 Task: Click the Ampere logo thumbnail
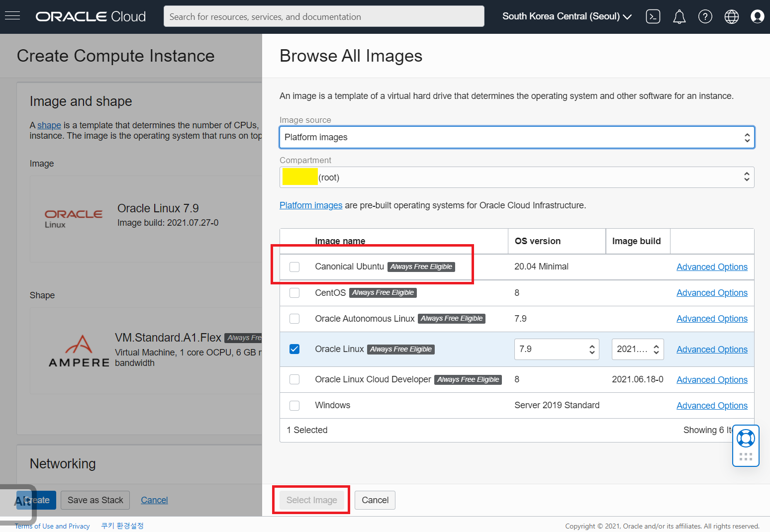pyautogui.click(x=79, y=351)
